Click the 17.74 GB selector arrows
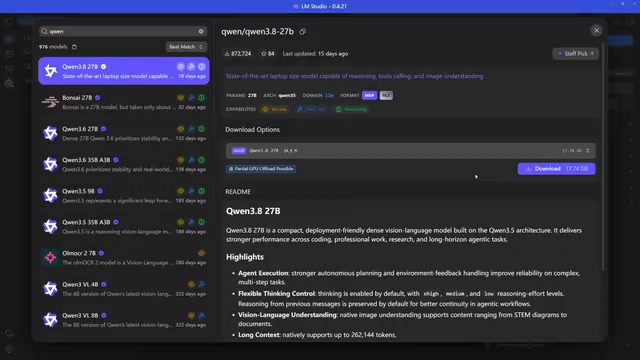This screenshot has height=360, width=640. pos(587,151)
